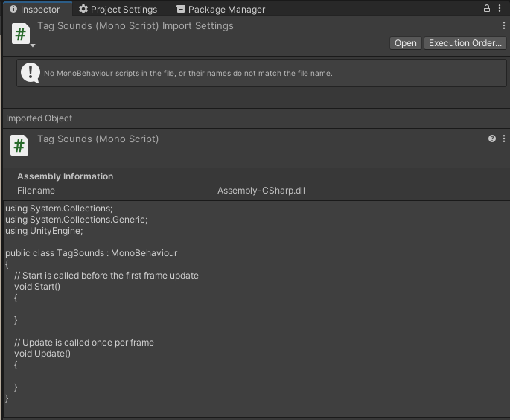Open the help reference question mark icon
Viewport: 510px width, 420px height.
(492, 139)
